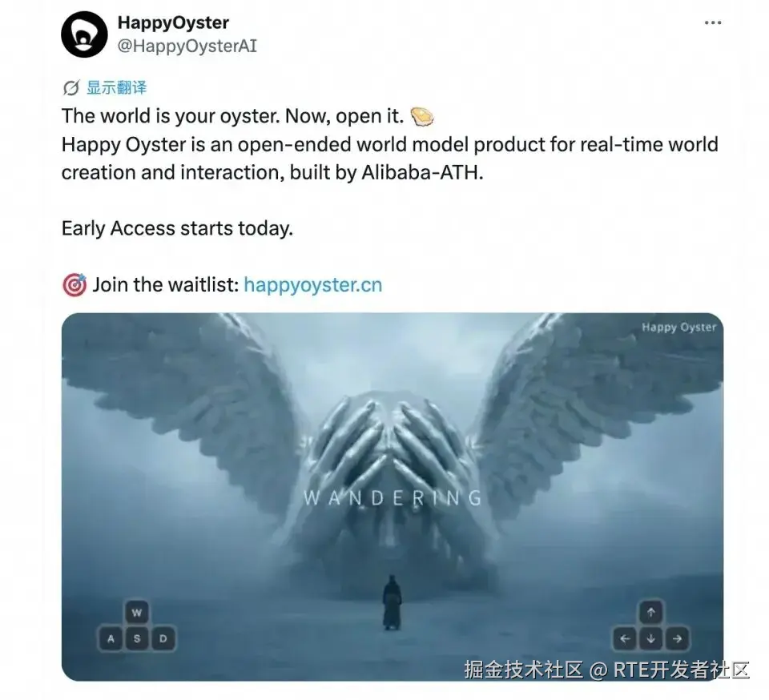
Task: Open the @HappyOysterAI handle
Action: (x=187, y=46)
